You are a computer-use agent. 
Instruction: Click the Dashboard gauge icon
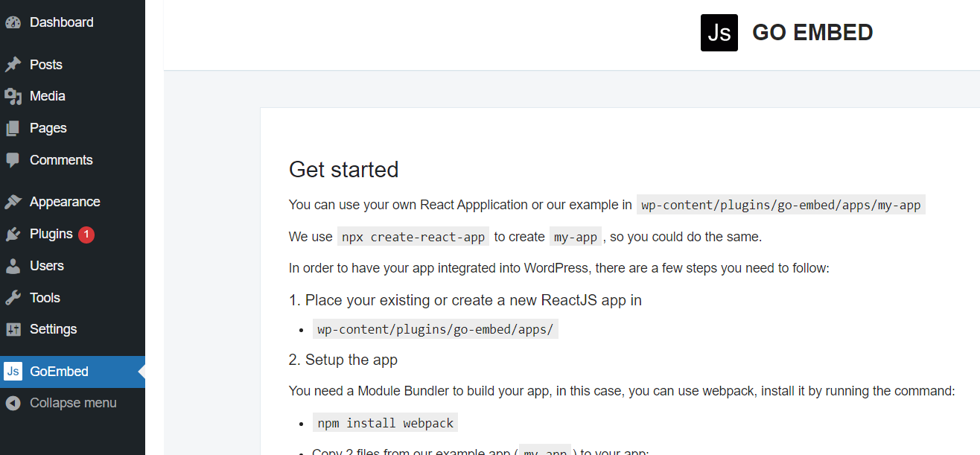[13, 22]
